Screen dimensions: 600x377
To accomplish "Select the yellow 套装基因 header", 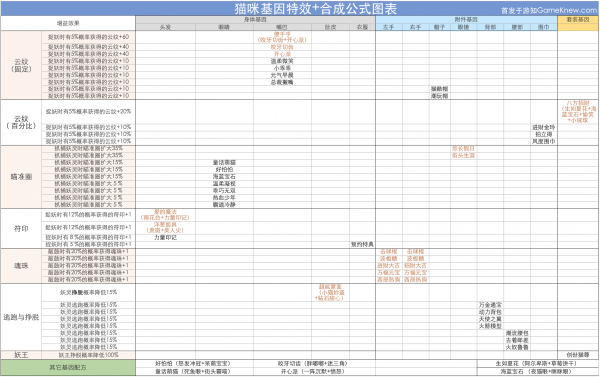I will pos(578,20).
